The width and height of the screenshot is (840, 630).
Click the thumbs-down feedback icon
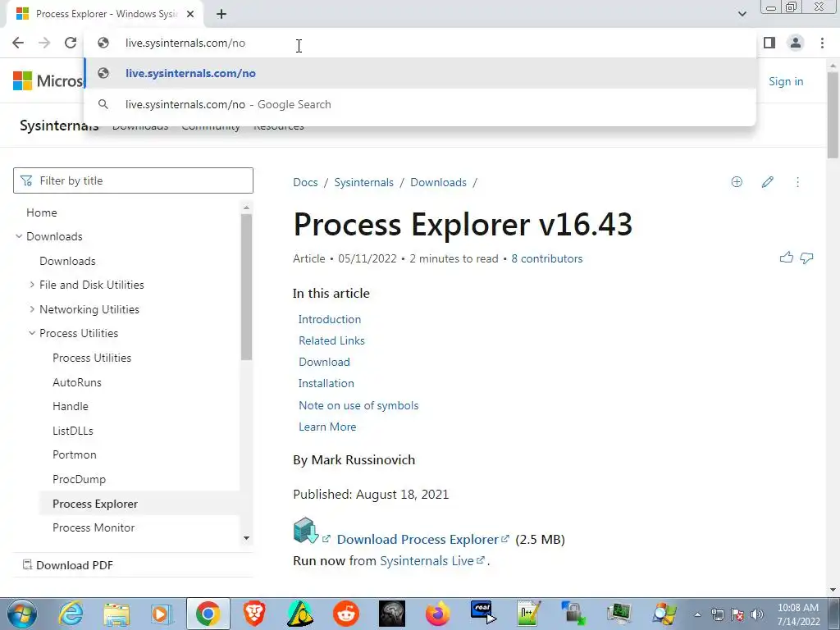tap(806, 258)
